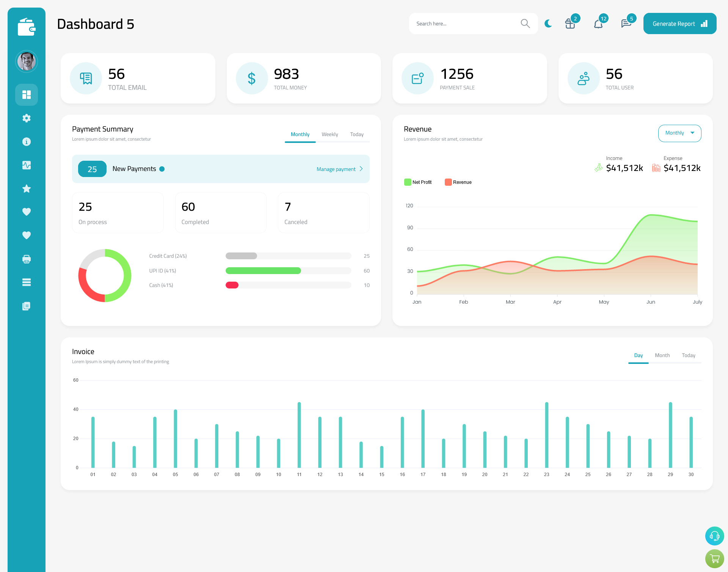Click the document/report icon in sidebar
This screenshot has width=728, height=572.
click(x=27, y=306)
